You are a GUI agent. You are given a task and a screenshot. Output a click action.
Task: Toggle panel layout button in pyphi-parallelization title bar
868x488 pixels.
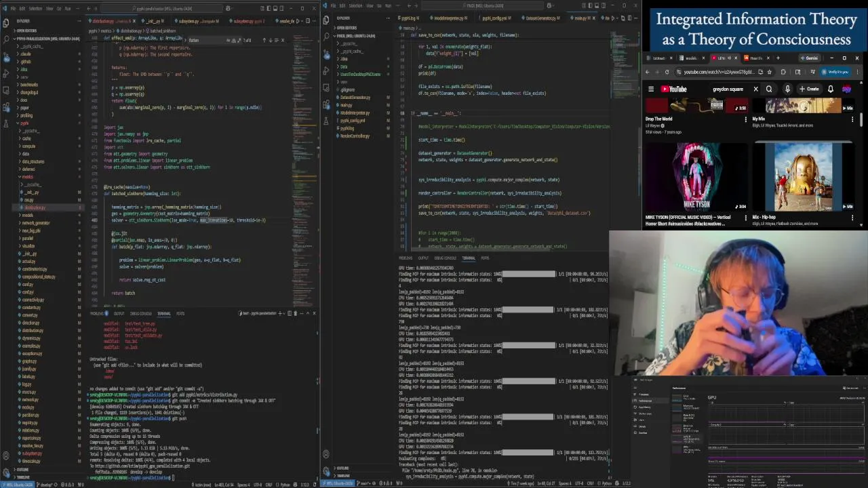point(275,8)
